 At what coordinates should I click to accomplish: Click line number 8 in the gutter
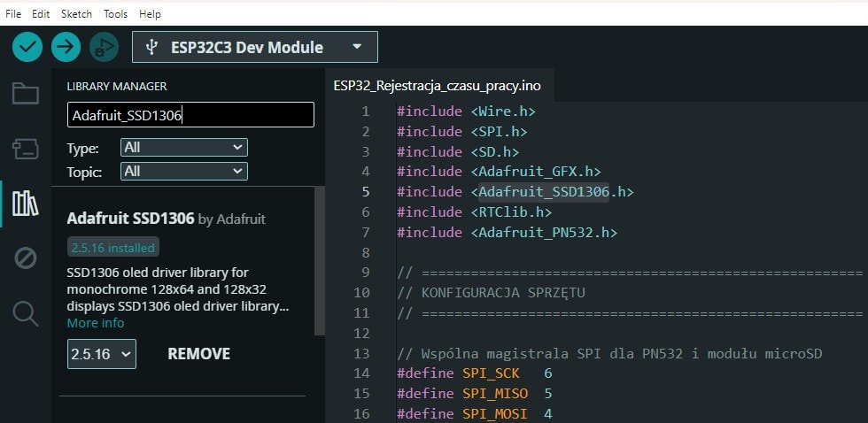coord(364,252)
